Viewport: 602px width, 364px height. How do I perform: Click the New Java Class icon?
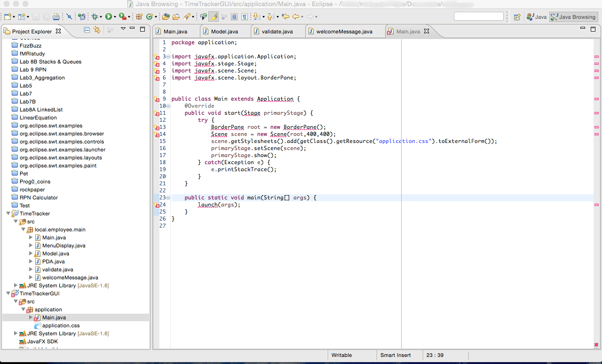pos(150,16)
